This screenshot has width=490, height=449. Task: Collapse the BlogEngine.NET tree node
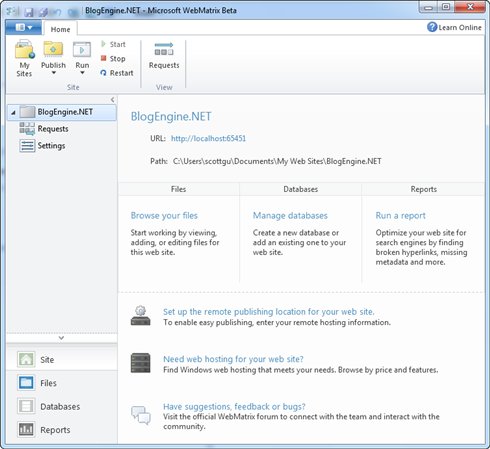(13, 113)
